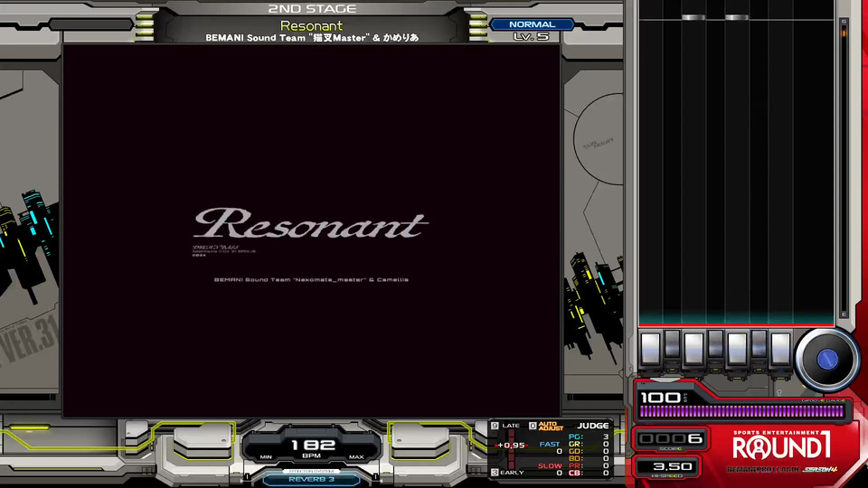The image size is (868, 488).
Task: Select the REVERB 3 effect label
Action: 312,479
